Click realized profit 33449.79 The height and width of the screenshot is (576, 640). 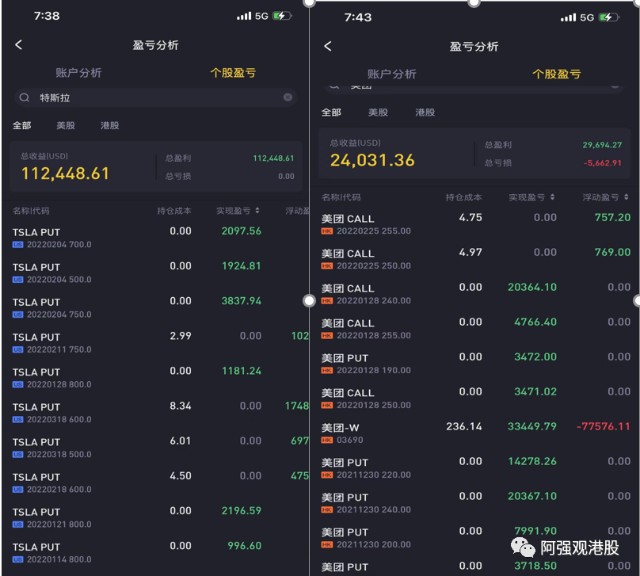point(532,427)
